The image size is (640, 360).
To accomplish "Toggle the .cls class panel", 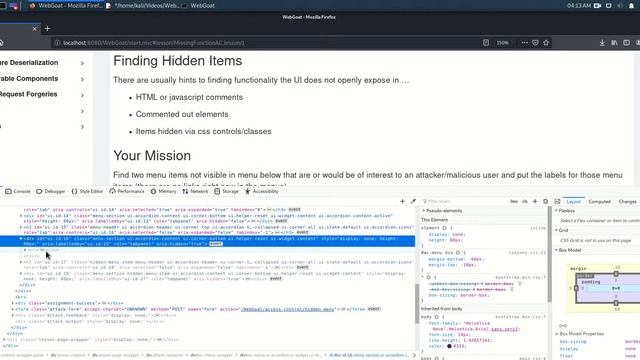I will pos(525,201).
